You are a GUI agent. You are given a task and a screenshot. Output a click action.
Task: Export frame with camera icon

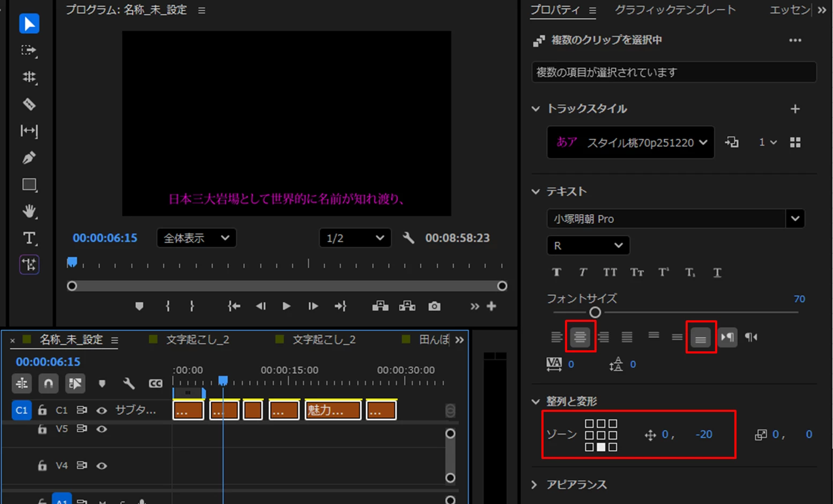click(x=434, y=306)
